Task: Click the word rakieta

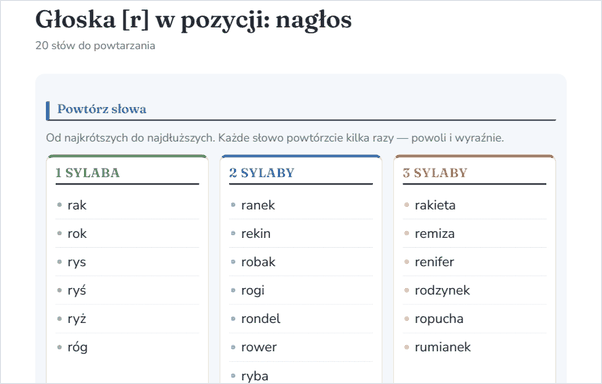Action: tap(435, 205)
